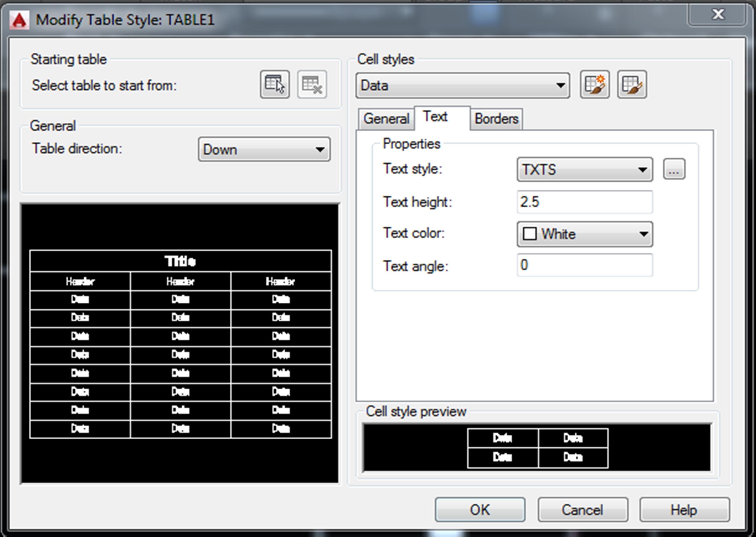Select the Text tab
This screenshot has width=756, height=537.
point(435,117)
